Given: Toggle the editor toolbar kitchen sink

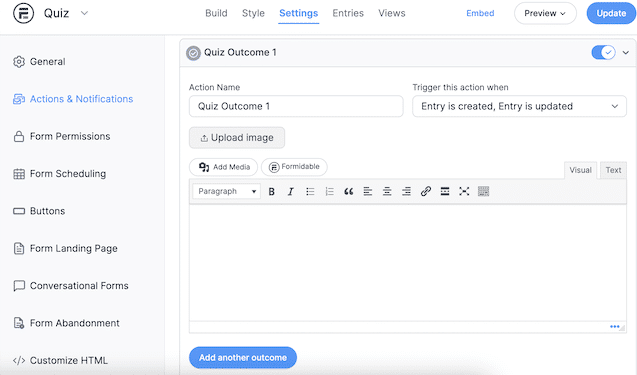Looking at the screenshot, I should click(x=483, y=191).
